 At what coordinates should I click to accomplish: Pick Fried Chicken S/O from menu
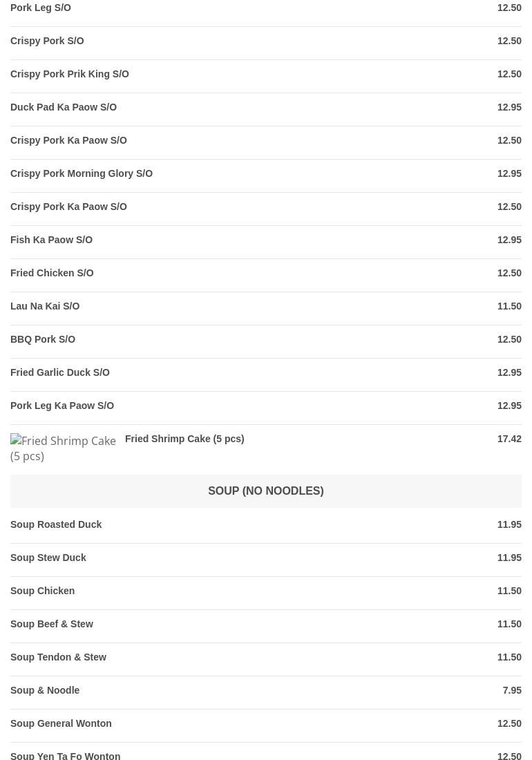tap(52, 274)
